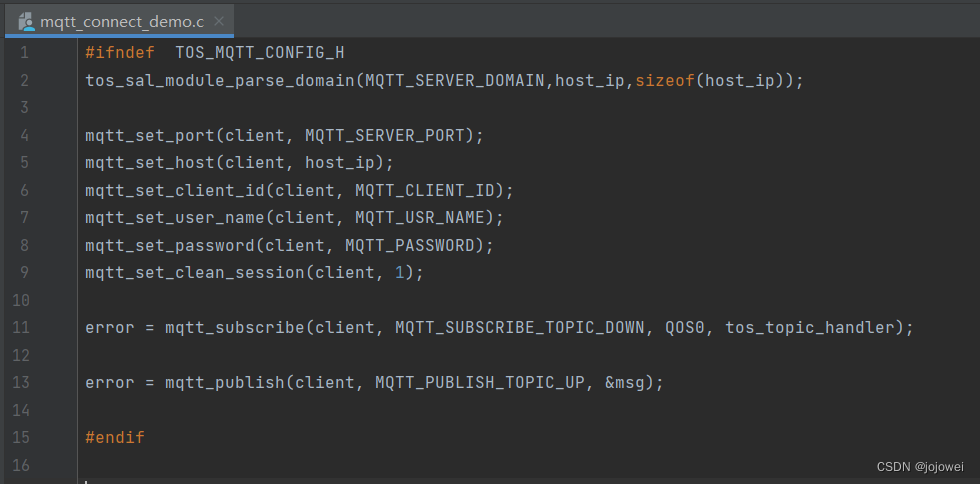The image size is (980, 484).
Task: Click the MQTT_PUBLISH_TOPIC_UP constant
Action: click(x=480, y=383)
